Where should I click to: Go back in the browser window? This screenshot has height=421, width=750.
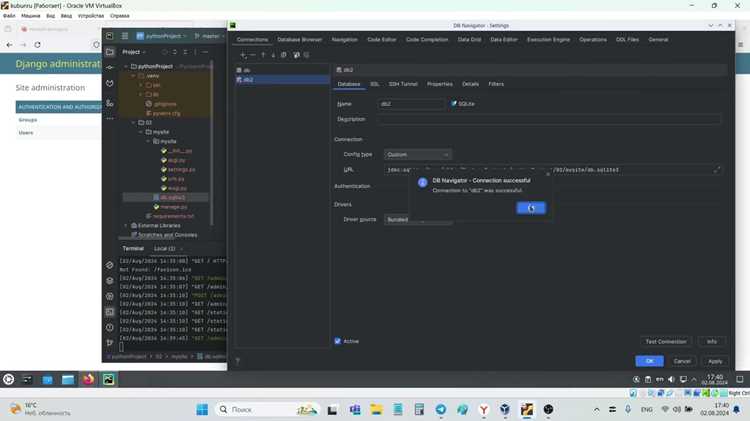pos(10,44)
